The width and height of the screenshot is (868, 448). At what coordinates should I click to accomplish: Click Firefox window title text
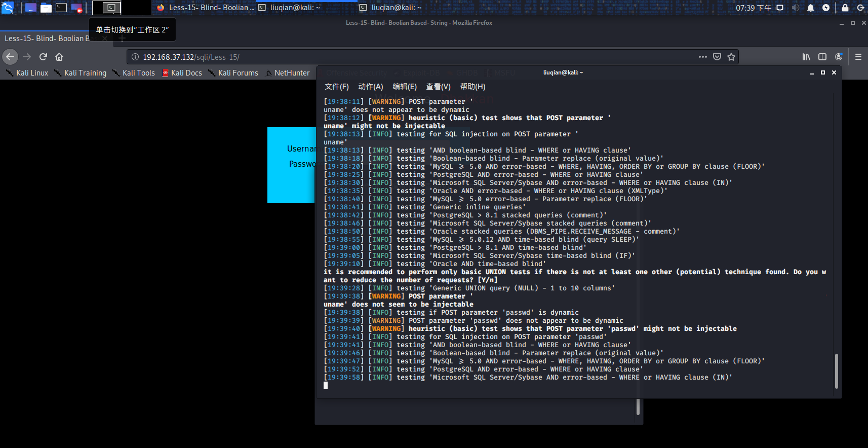pos(419,23)
